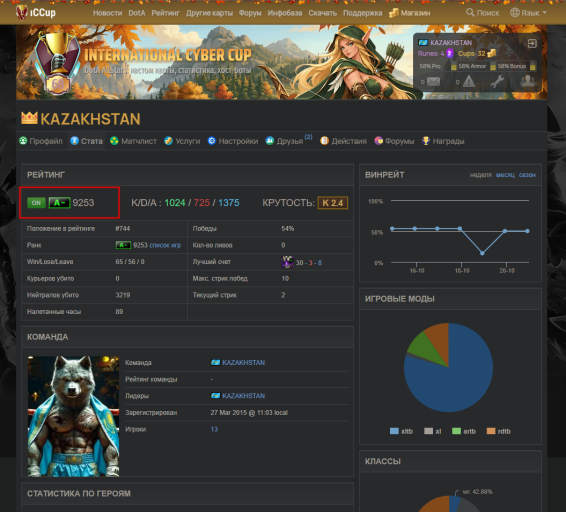Open the wrench settings icon
This screenshot has height=512, width=566.
click(497, 82)
